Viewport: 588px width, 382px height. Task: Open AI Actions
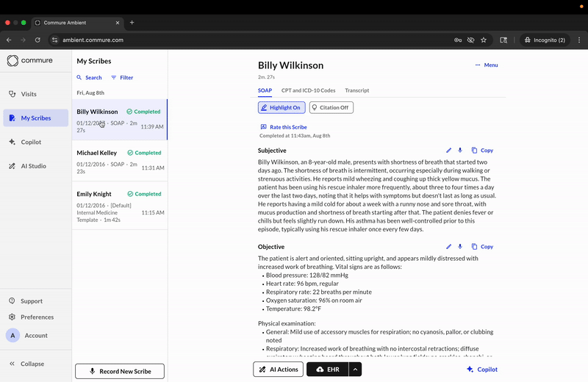pos(279,370)
